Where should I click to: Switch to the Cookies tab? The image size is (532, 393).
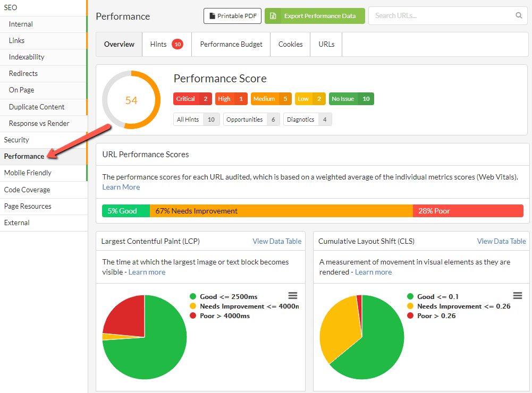290,45
